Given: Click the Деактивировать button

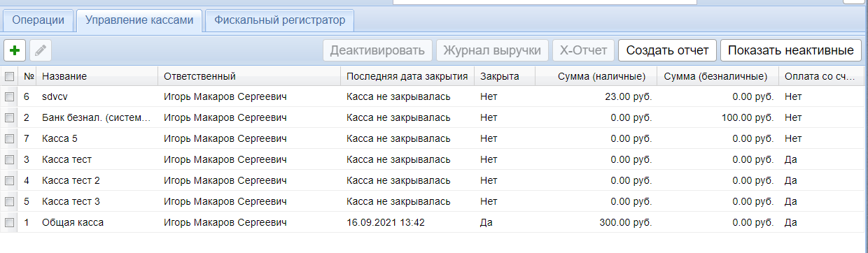Looking at the screenshot, I should pos(377,50).
